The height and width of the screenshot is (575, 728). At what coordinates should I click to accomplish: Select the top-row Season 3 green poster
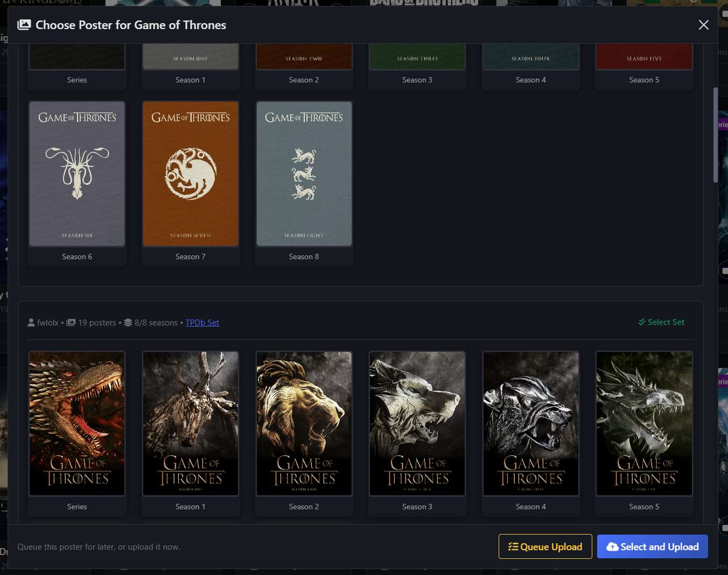pyautogui.click(x=417, y=57)
